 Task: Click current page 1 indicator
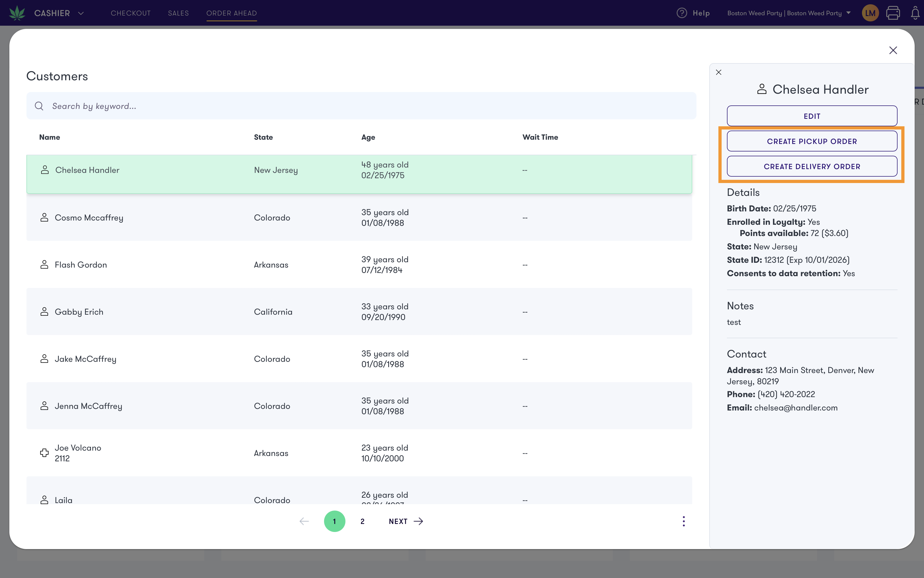coord(334,521)
